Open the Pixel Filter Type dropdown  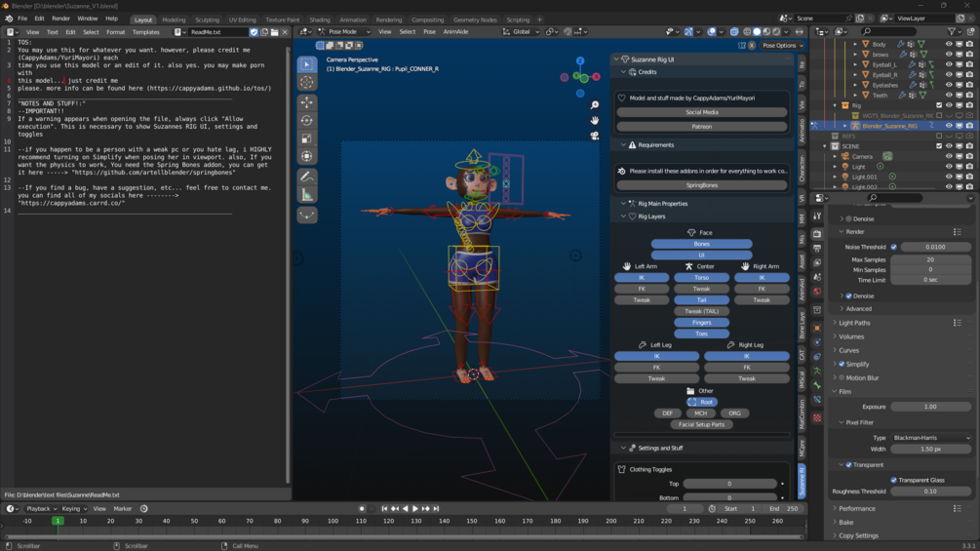click(930, 438)
